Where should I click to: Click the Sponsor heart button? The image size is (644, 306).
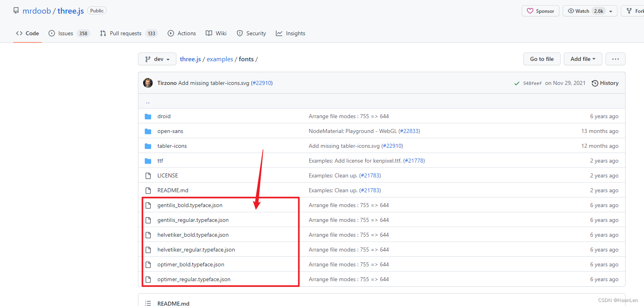tap(540, 11)
